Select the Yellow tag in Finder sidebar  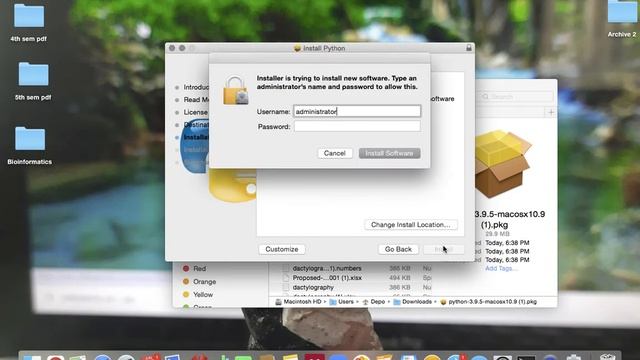(203, 294)
